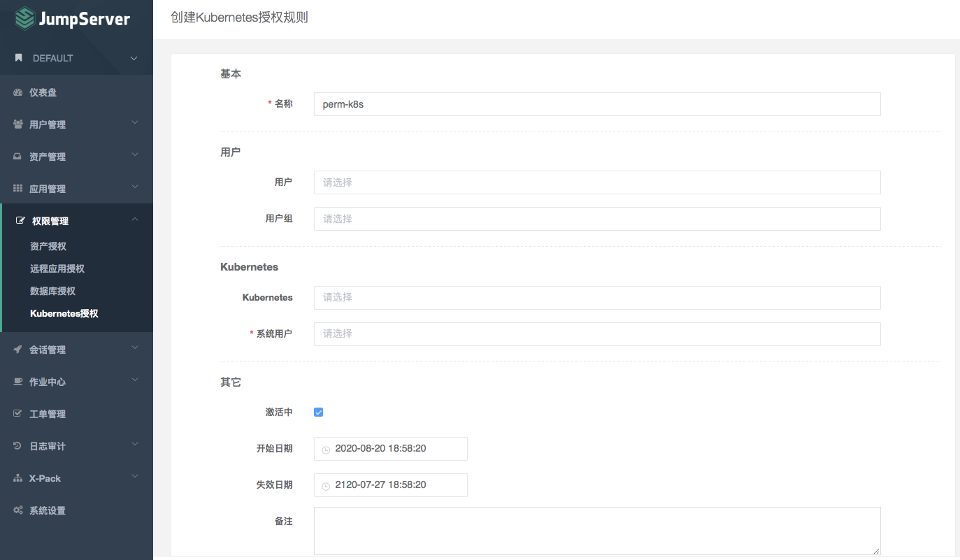Open the 用户组 select dropdown
Screen dimensions: 960x560
click(x=597, y=219)
